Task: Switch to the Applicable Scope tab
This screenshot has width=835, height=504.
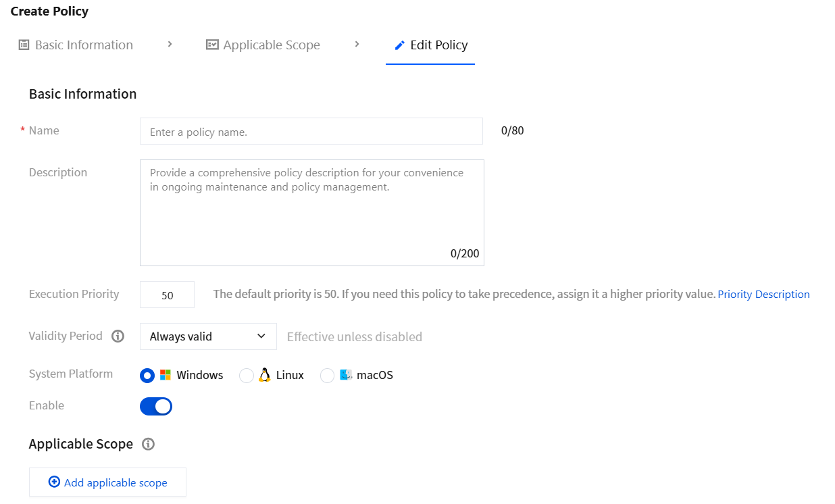Action: [263, 45]
